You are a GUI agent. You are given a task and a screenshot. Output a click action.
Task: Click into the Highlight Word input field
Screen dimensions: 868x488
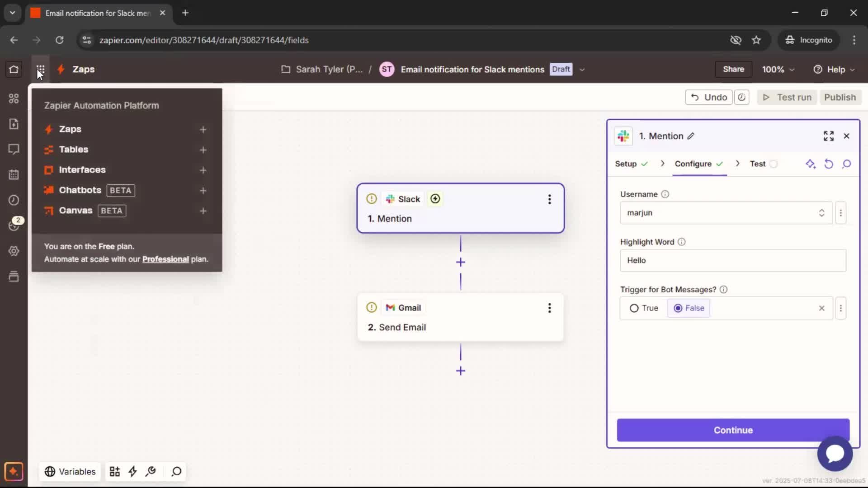click(x=733, y=261)
